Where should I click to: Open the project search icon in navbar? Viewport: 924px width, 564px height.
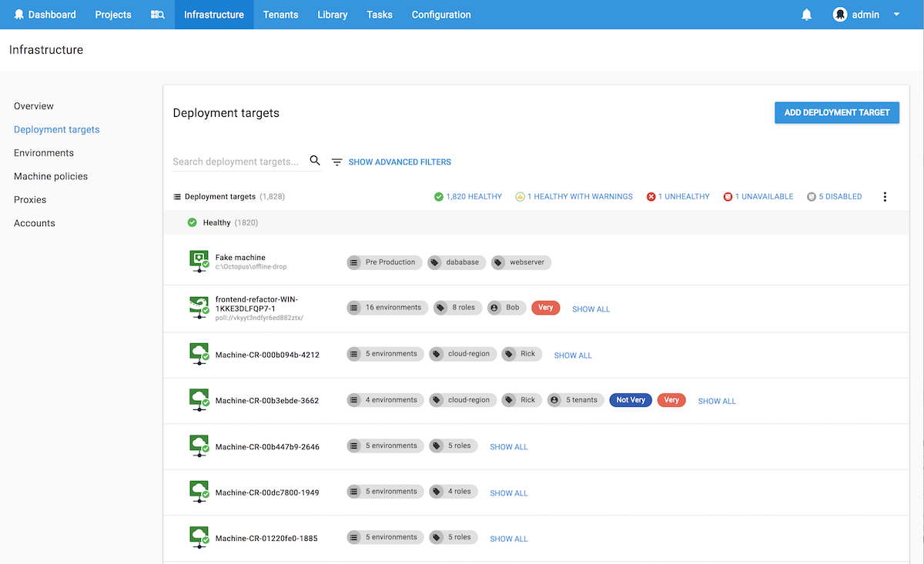click(157, 15)
